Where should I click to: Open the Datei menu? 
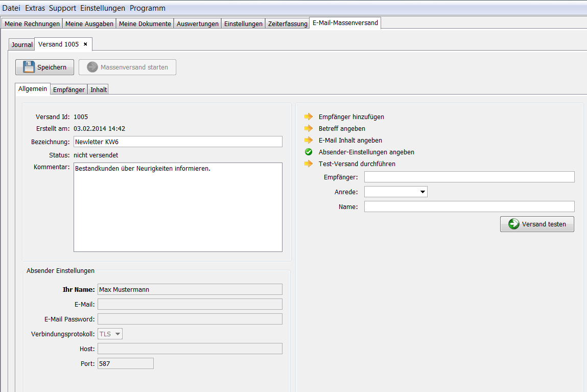click(x=11, y=8)
